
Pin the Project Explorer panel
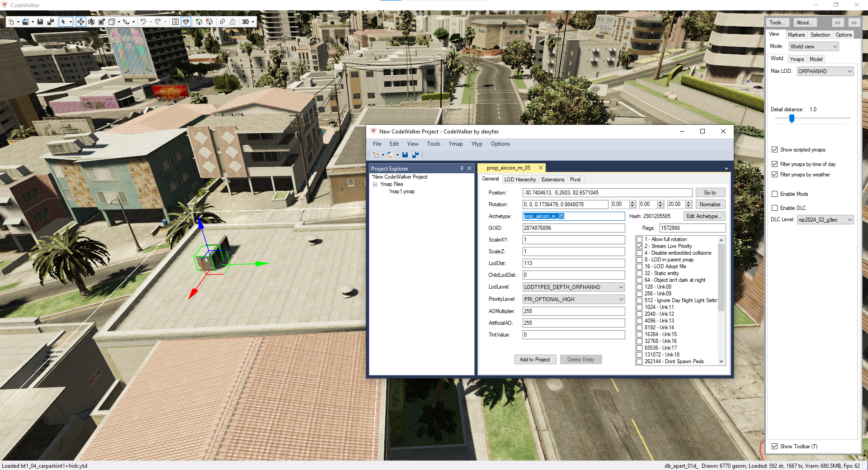tap(462, 168)
